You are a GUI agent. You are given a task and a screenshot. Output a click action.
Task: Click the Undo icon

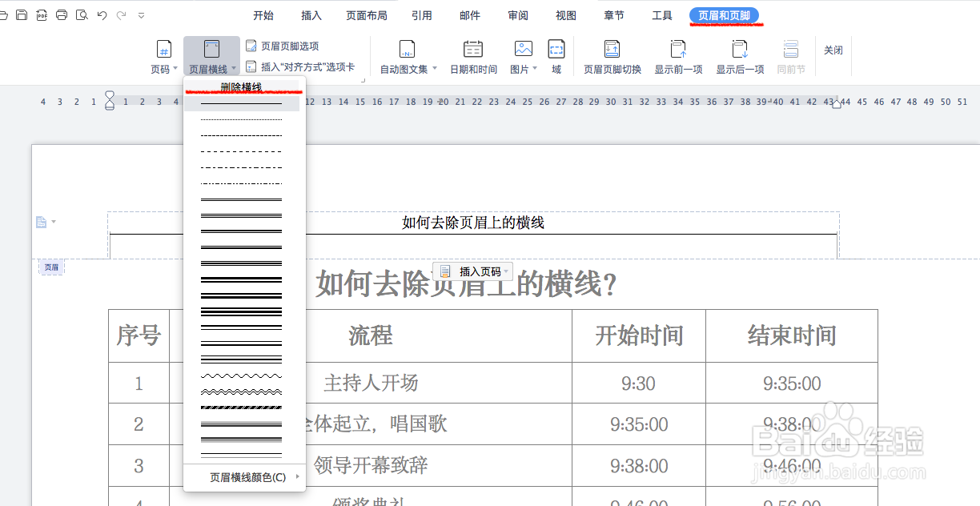click(100, 14)
